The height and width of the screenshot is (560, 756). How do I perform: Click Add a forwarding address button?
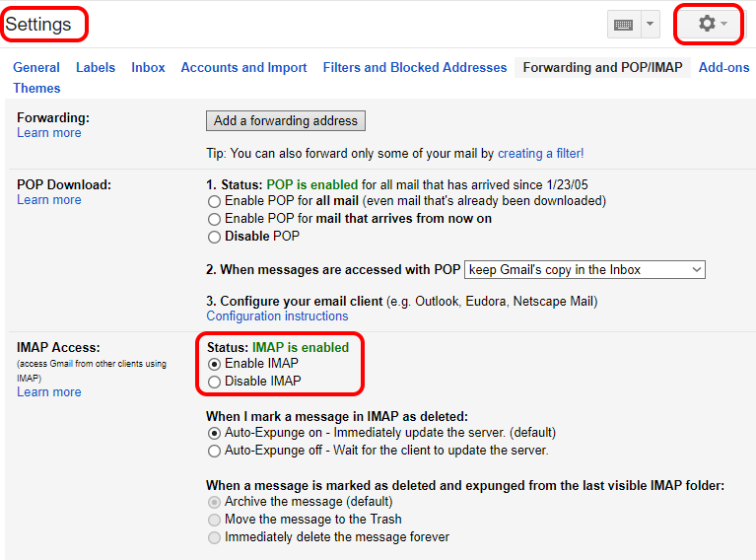click(x=286, y=121)
